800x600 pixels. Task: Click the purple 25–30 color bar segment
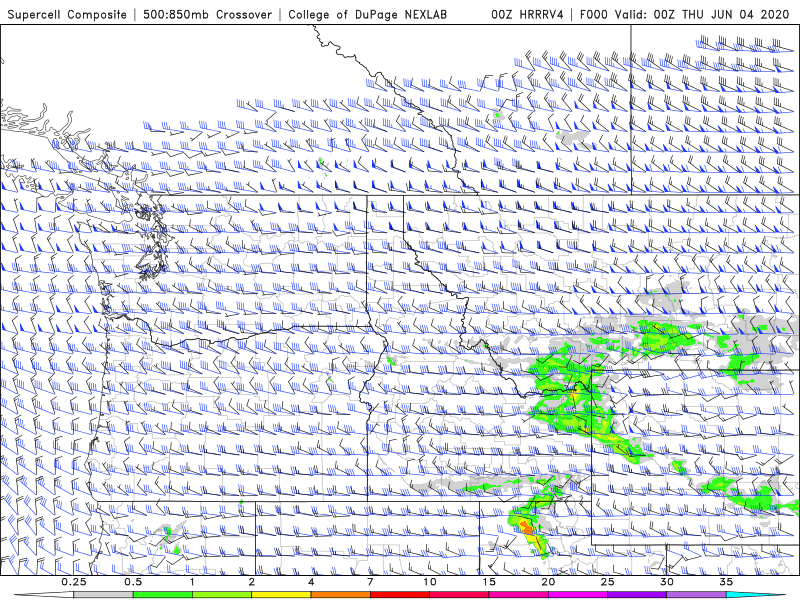coord(637,595)
